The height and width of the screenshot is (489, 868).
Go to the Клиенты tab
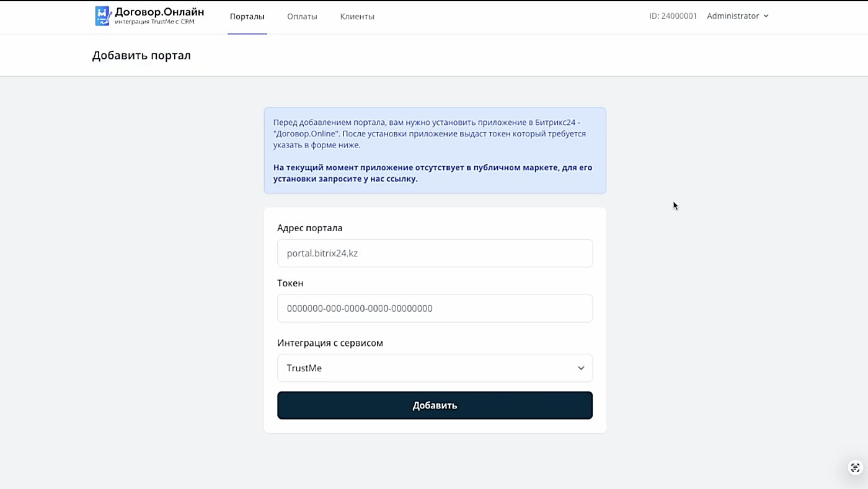357,17
